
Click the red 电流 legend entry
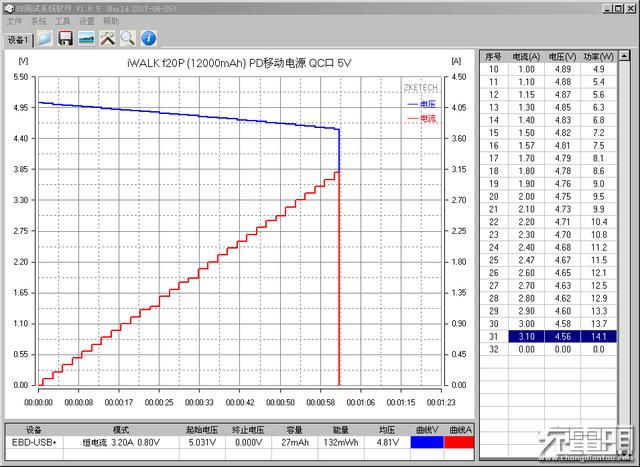(422, 118)
